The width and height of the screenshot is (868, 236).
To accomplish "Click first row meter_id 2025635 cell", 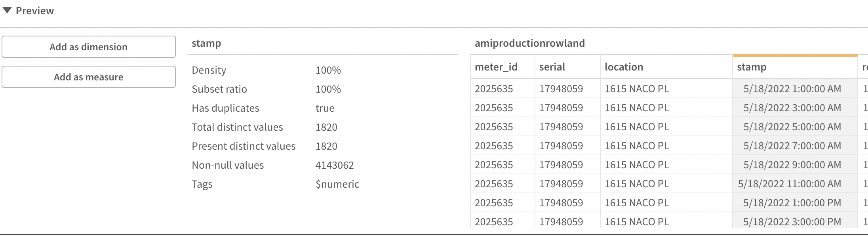I will point(494,89).
